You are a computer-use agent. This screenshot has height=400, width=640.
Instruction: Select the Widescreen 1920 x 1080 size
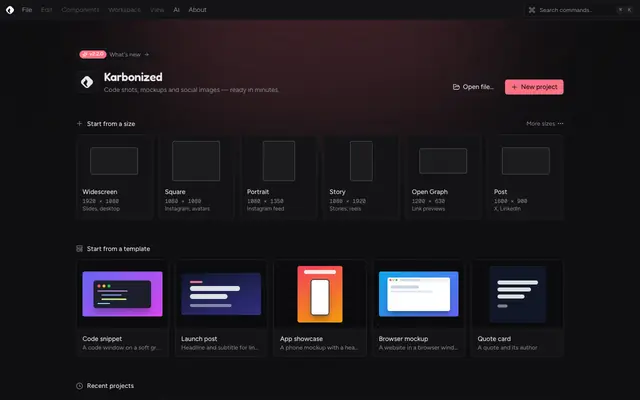point(114,177)
